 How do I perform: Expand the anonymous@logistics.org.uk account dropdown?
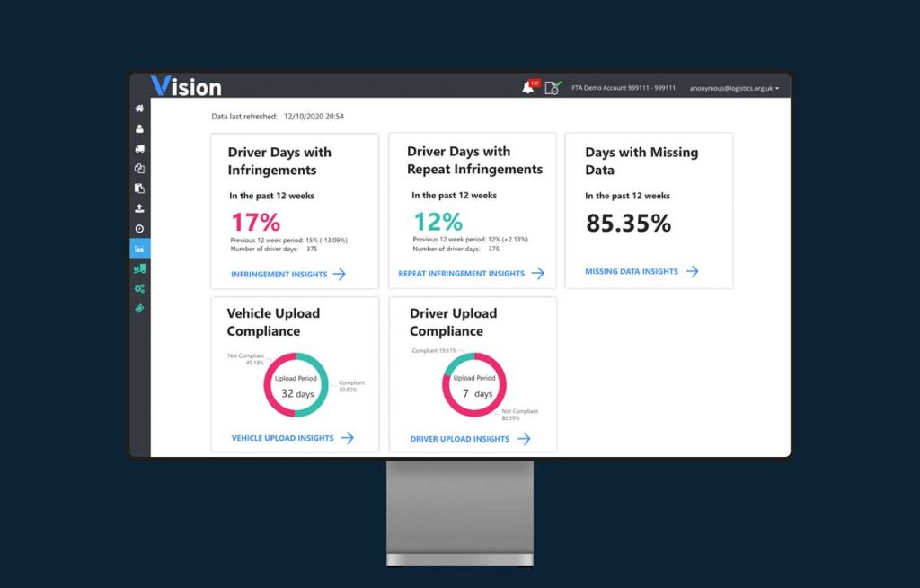(x=735, y=89)
